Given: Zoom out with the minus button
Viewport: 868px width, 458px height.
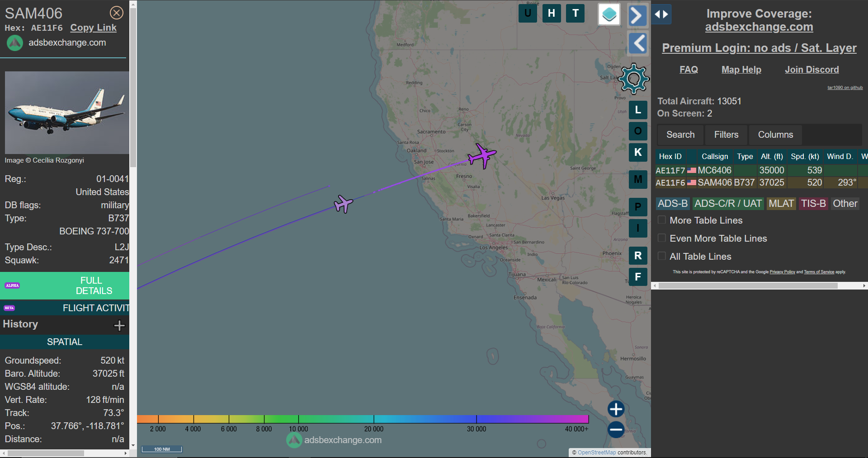Looking at the screenshot, I should [616, 430].
